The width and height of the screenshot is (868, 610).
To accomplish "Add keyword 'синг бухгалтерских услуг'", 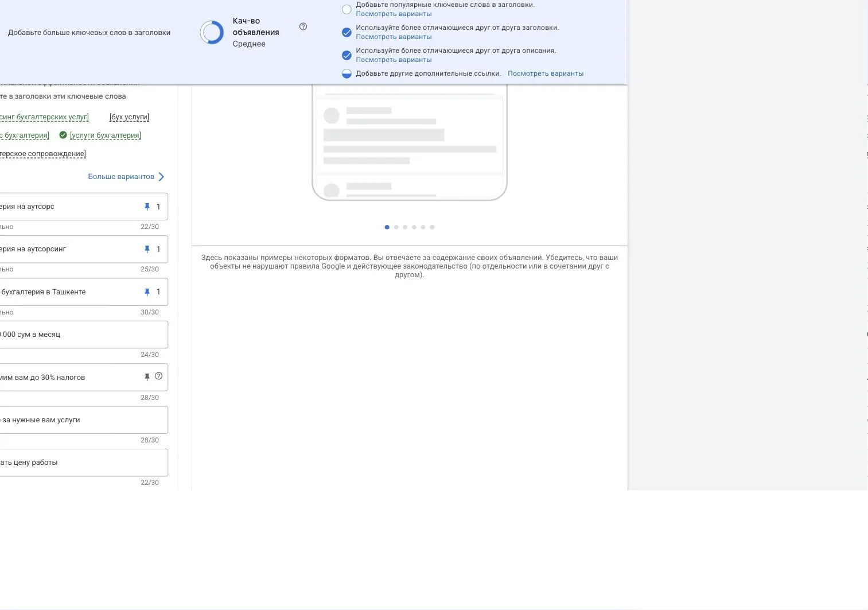I will tap(44, 117).
